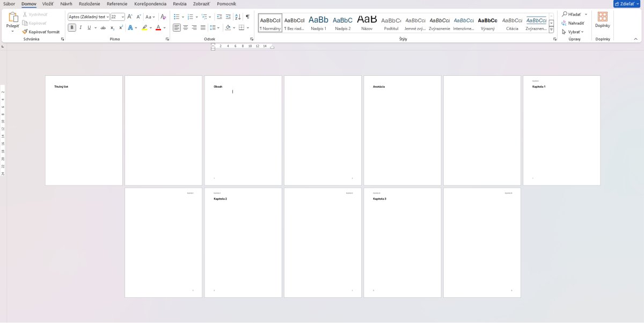Open the Schránka clipboard dialog launcher
Image resolution: width=644 pixels, height=323 pixels.
[x=62, y=39]
